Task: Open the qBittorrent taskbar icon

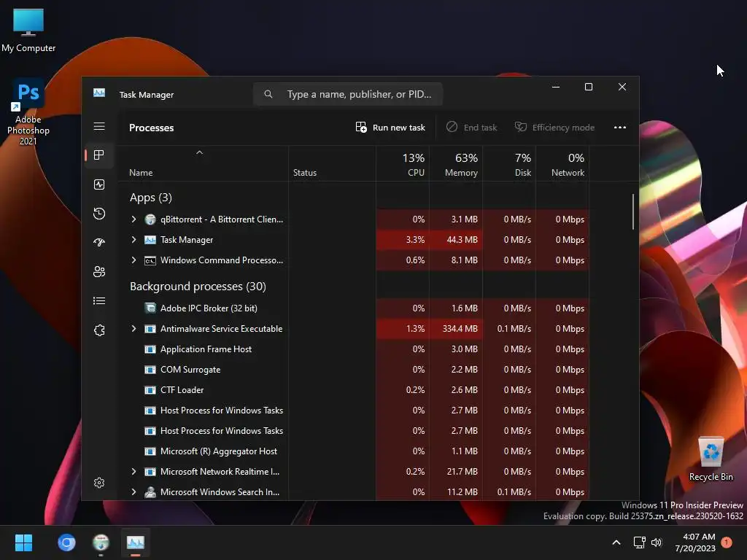Action: coord(101,542)
